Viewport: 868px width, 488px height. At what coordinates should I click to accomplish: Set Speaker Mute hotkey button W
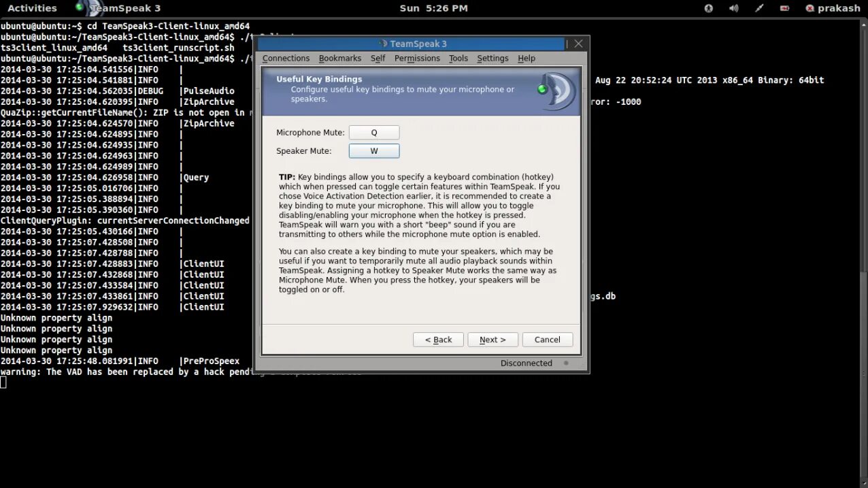[374, 151]
